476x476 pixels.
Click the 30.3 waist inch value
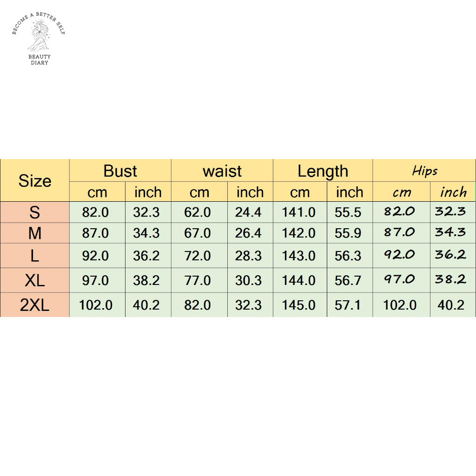coord(248,280)
